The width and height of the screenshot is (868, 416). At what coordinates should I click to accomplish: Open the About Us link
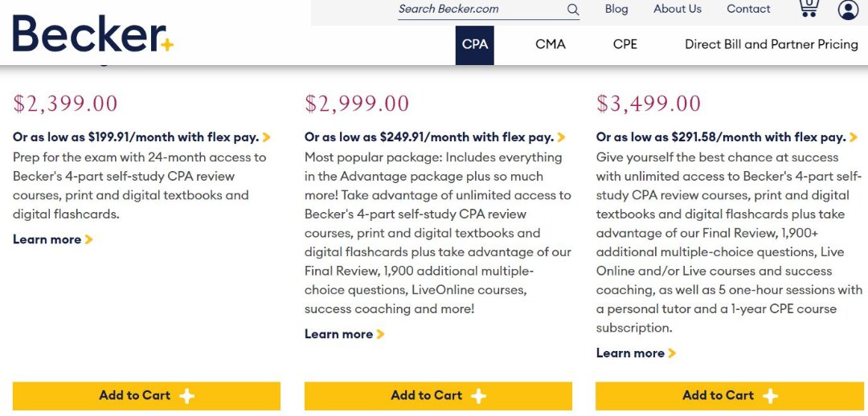pos(678,9)
